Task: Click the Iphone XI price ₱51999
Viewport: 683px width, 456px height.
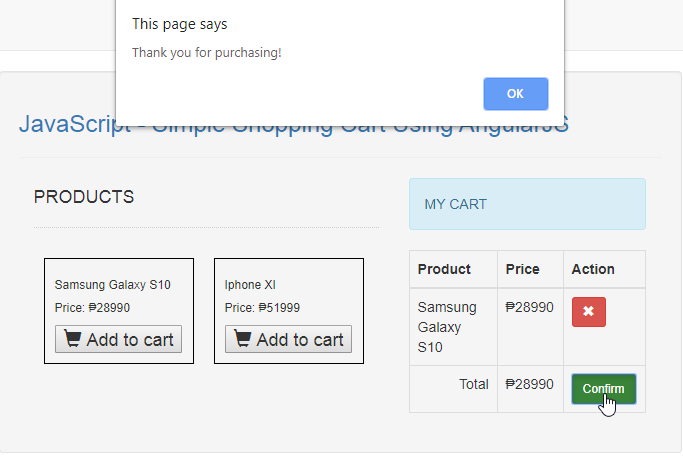Action: pos(262,308)
